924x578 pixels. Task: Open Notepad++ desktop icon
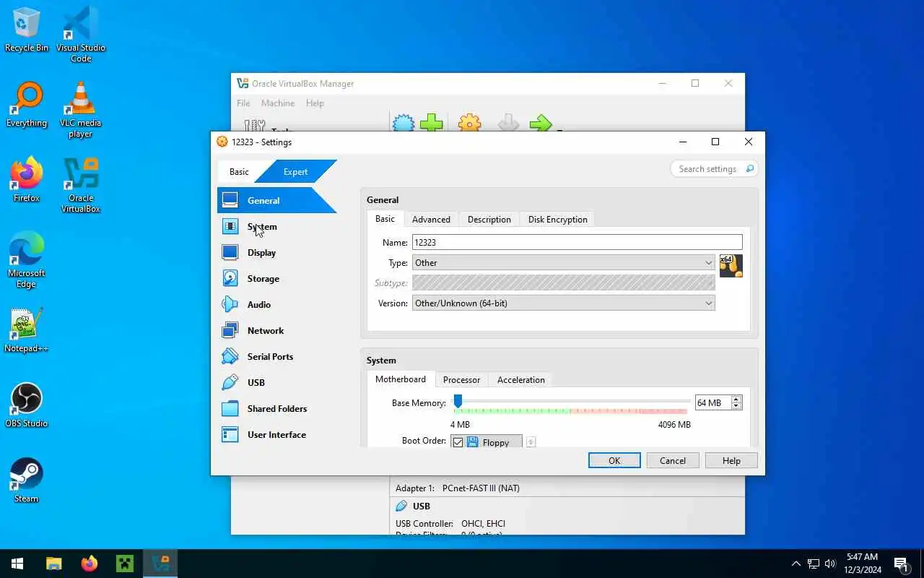coord(27,331)
